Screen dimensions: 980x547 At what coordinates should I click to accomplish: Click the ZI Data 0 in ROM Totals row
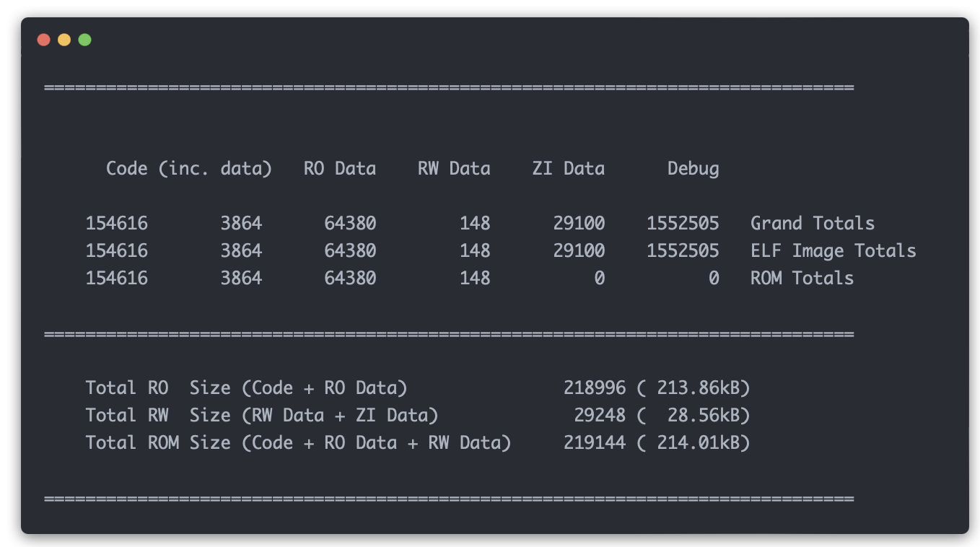600,279
